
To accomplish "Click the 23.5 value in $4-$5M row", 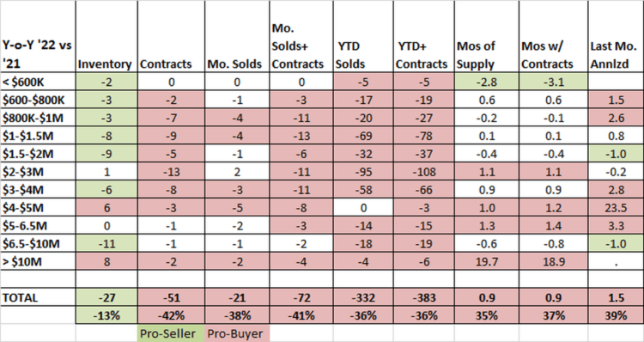I will pos(616,208).
